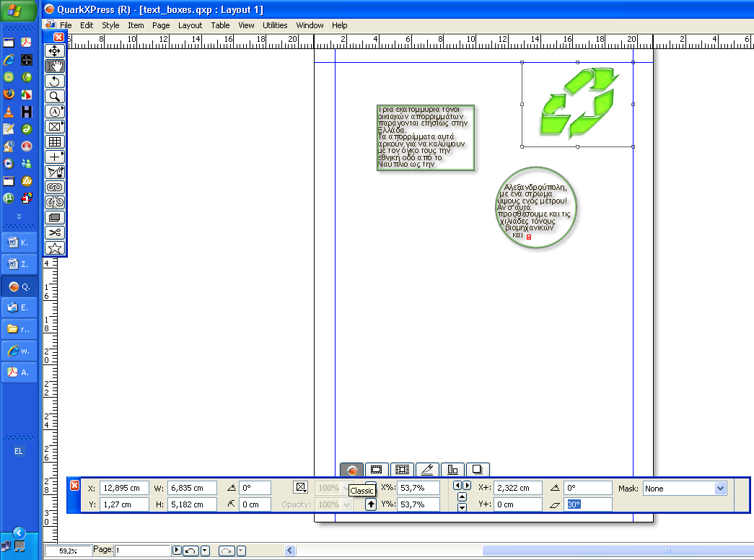Viewport: 754px width, 560px height.
Task: Select the Scissors tool
Action: tap(54, 233)
